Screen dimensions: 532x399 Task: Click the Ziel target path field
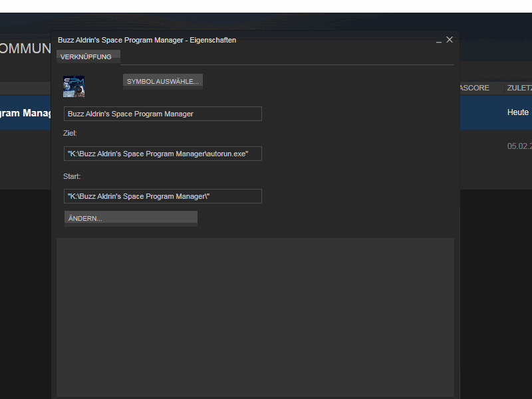click(x=162, y=154)
